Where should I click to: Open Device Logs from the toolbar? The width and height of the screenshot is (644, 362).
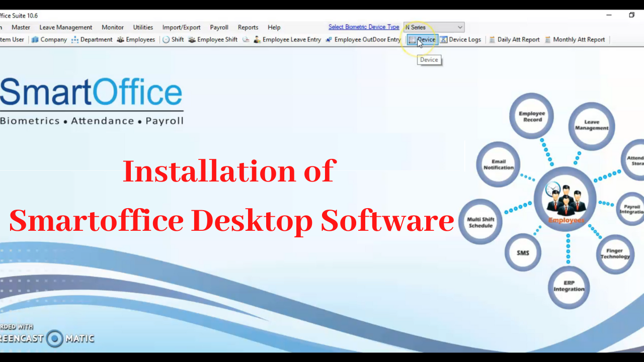click(x=460, y=39)
